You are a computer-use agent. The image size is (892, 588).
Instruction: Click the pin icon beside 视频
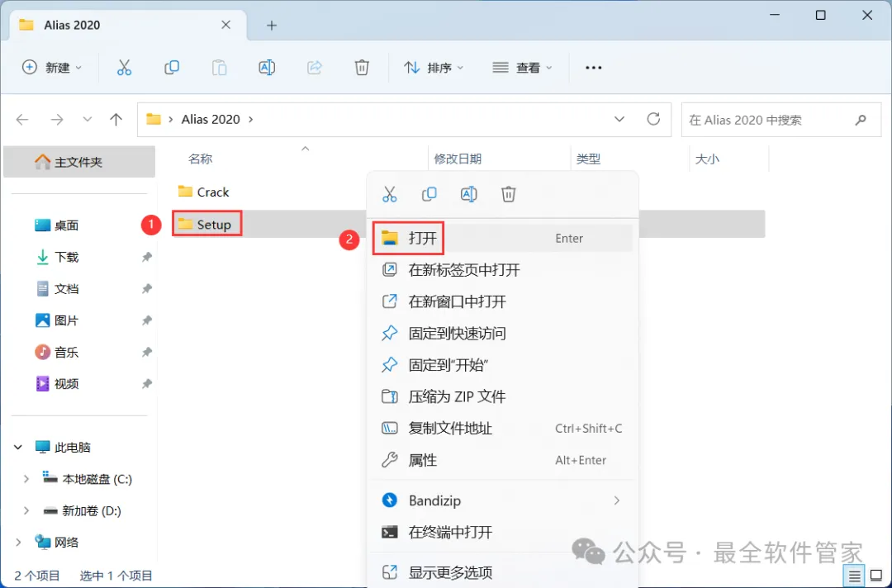pos(147,384)
